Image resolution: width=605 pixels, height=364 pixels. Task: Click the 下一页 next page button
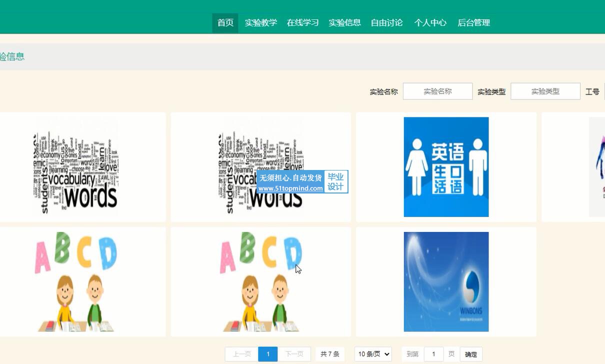point(294,354)
